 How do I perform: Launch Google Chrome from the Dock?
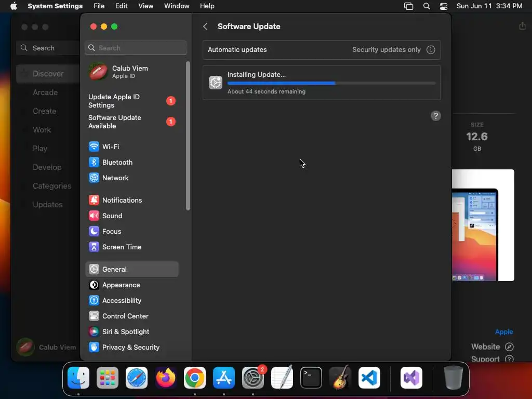coord(195,378)
